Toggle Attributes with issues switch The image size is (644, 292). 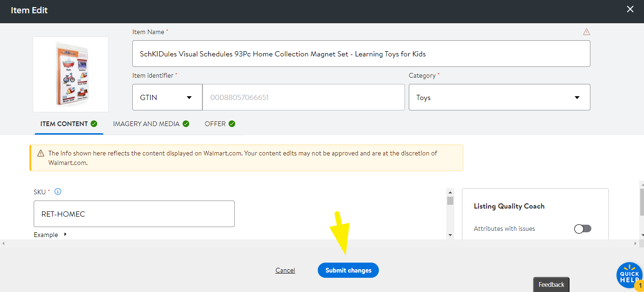tap(582, 228)
